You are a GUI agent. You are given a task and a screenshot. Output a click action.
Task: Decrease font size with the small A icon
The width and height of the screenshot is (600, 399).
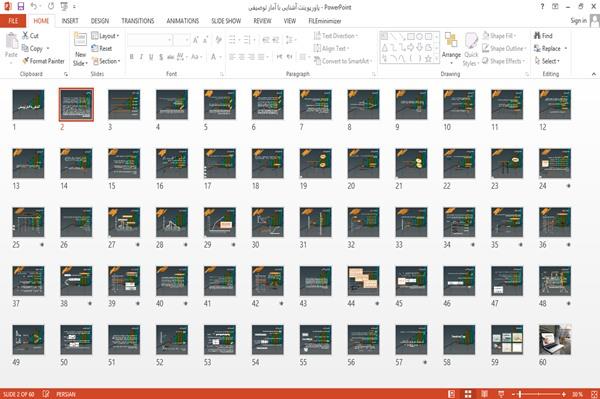206,40
